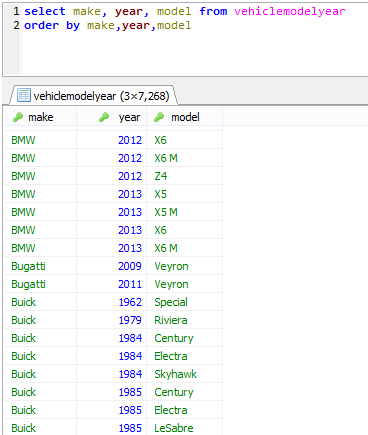The height and width of the screenshot is (435, 368).
Task: Click the table grid icon on the result tab
Action: click(24, 95)
